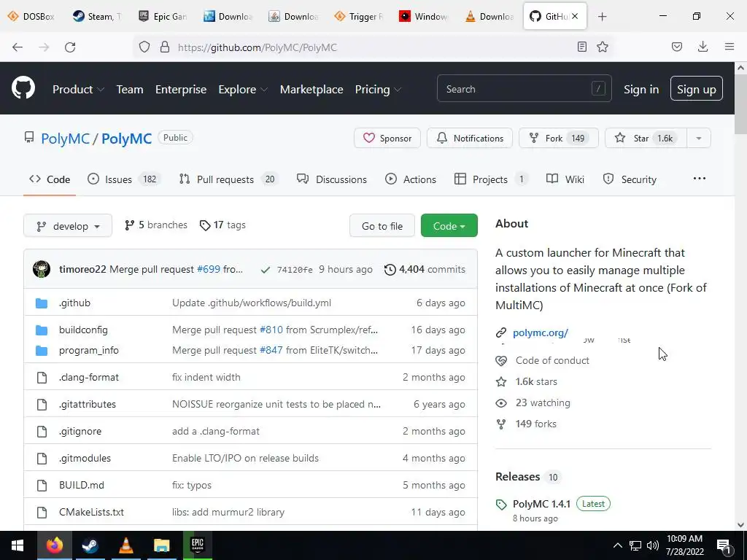The width and height of the screenshot is (747, 560).
Task: Expand the Pricing menu
Action: click(378, 89)
